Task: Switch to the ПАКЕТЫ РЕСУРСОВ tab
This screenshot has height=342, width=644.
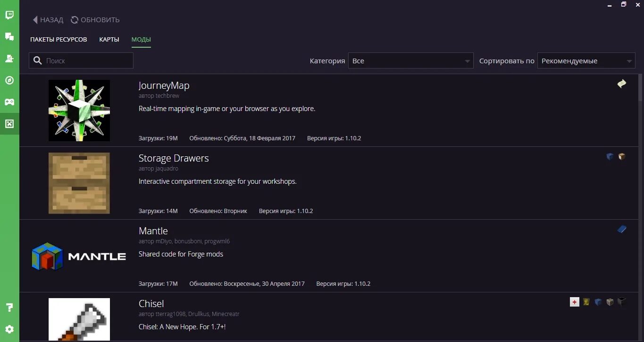Action: coord(59,39)
